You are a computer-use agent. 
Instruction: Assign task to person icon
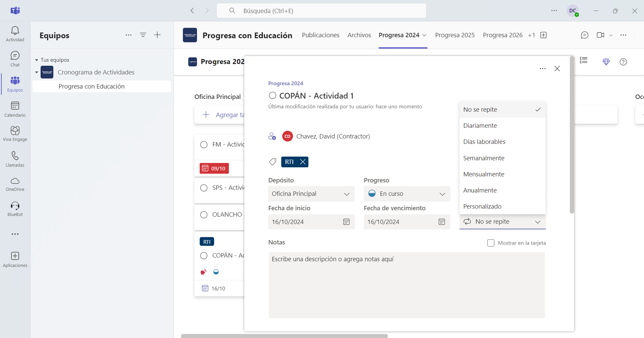click(x=272, y=136)
